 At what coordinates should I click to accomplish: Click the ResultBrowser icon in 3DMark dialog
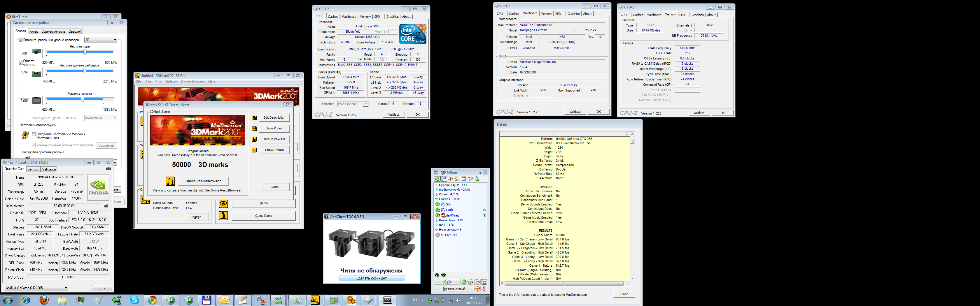point(254,139)
